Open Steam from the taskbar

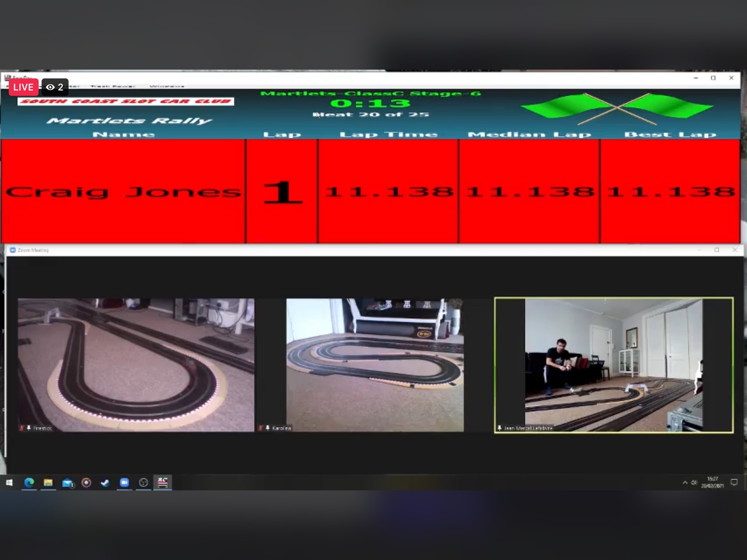(x=105, y=483)
